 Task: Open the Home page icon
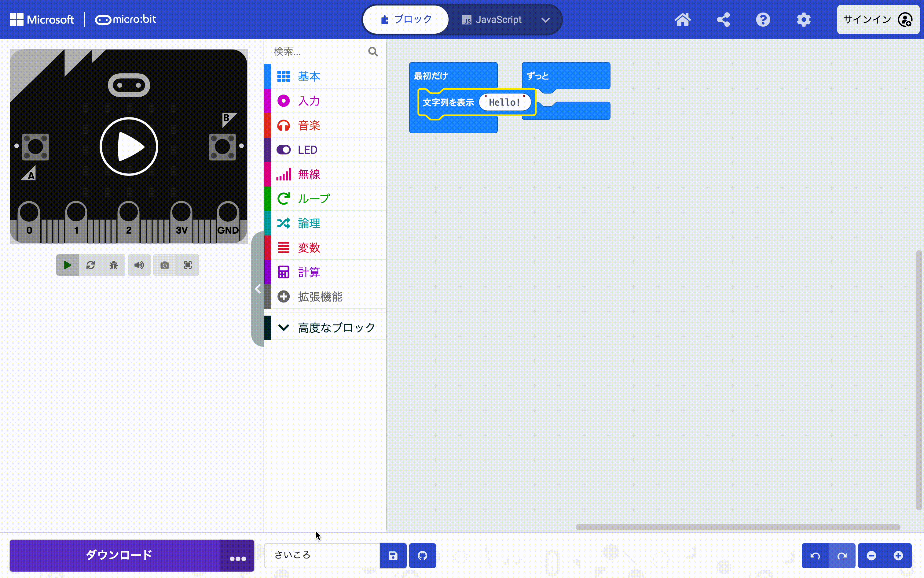pos(683,20)
